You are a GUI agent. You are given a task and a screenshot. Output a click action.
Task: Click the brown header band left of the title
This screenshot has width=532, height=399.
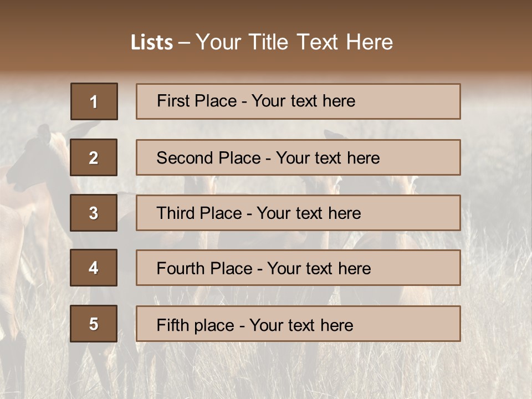[x=55, y=39]
